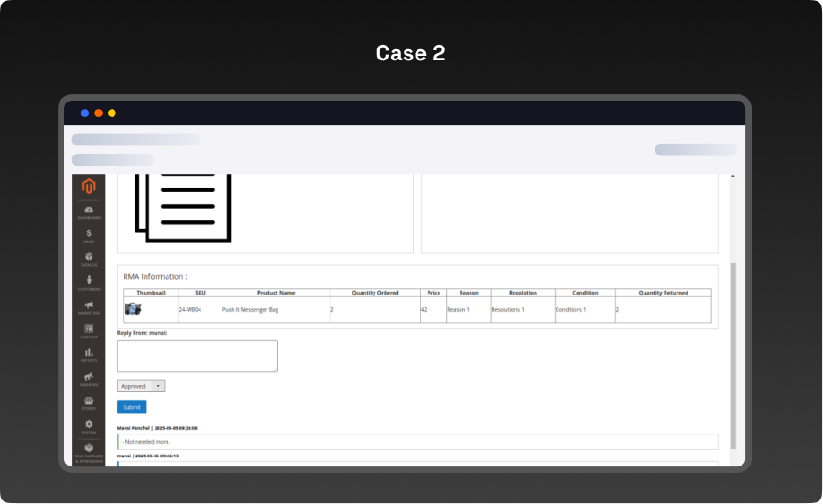Screen dimensions: 823x504
Task: Click inside the Reply From text area
Action: point(197,356)
